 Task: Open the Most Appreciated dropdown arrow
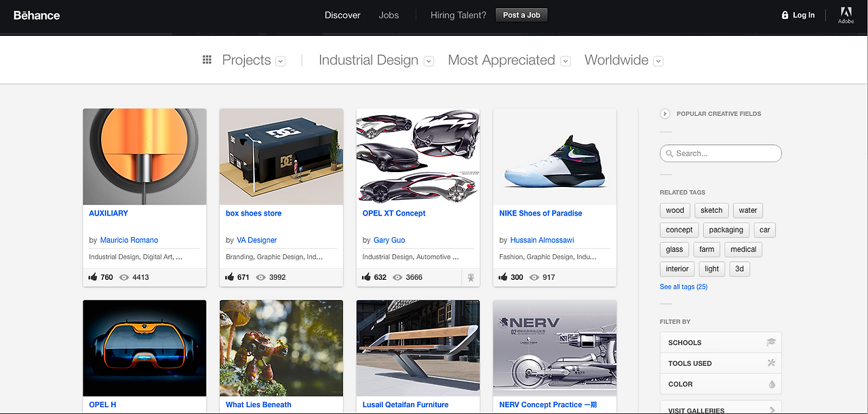coord(566,61)
